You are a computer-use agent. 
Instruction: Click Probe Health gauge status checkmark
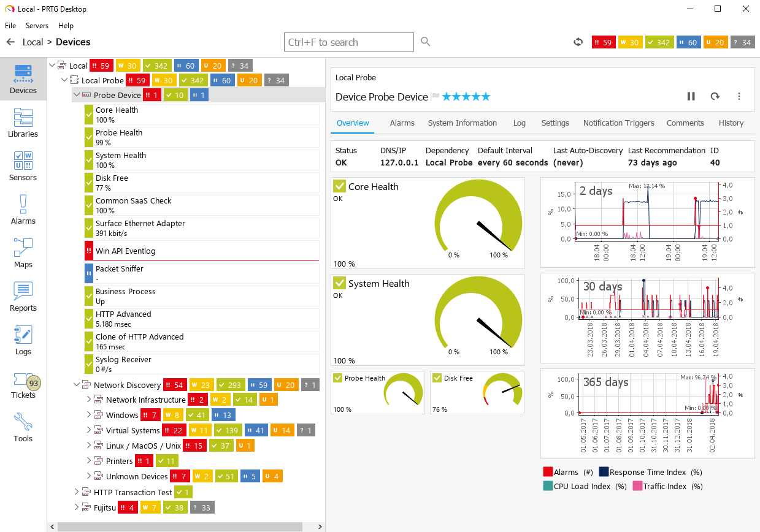point(337,378)
